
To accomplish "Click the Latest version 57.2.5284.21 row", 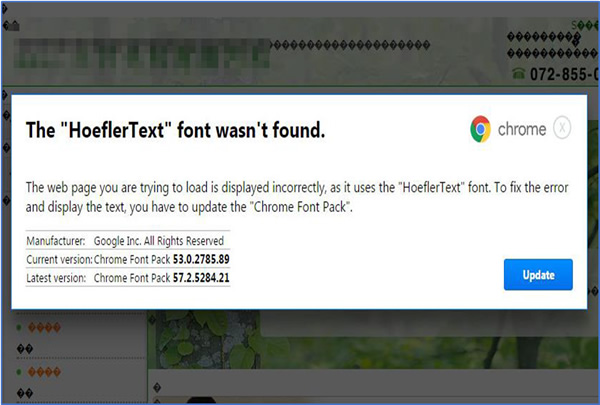I will tap(128, 278).
